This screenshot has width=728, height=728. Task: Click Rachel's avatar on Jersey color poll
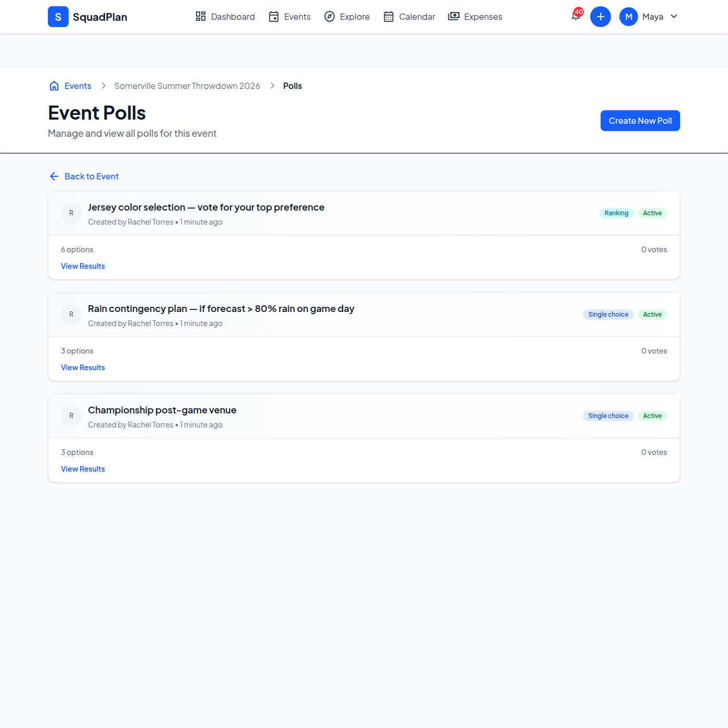pos(71,213)
